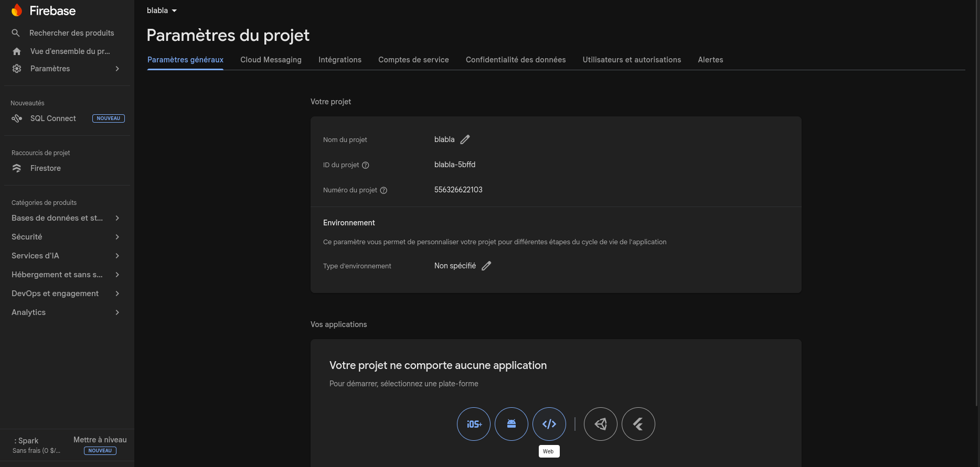This screenshot has width=980, height=467.
Task: Click the Sans frais plan text
Action: [36, 451]
